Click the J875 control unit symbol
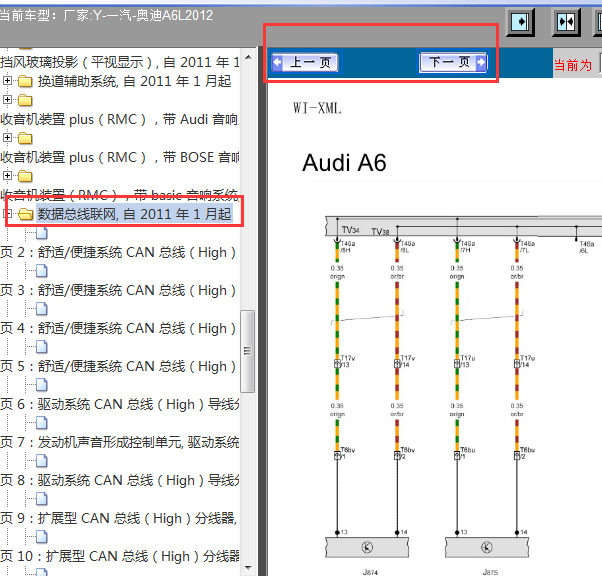Image resolution: width=602 pixels, height=576 pixels. pyautogui.click(x=487, y=547)
